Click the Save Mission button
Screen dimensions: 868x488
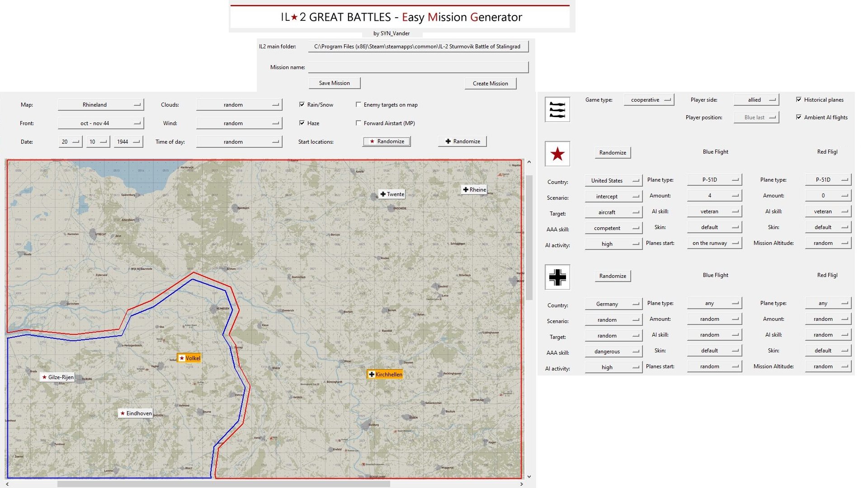click(334, 83)
